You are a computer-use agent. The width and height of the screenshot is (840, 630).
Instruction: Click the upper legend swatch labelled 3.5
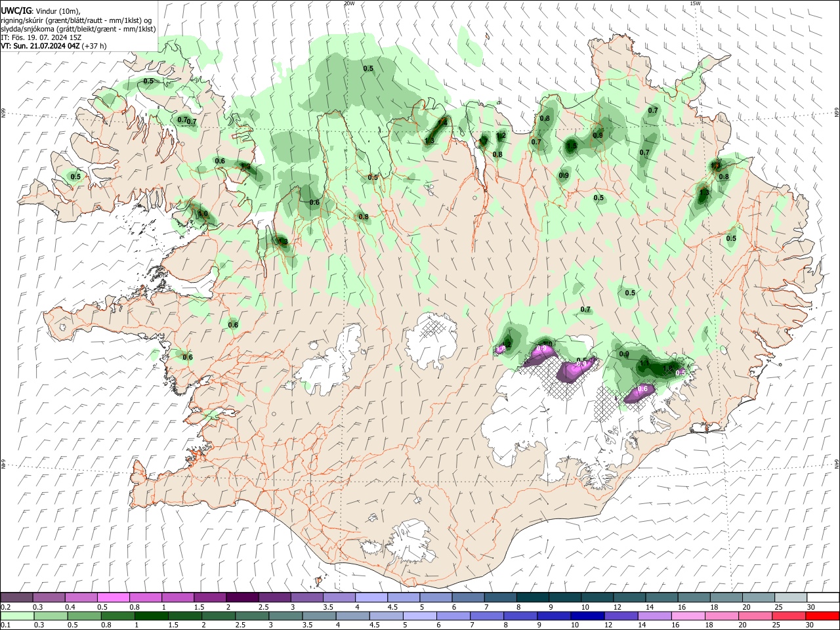[x=338, y=597]
